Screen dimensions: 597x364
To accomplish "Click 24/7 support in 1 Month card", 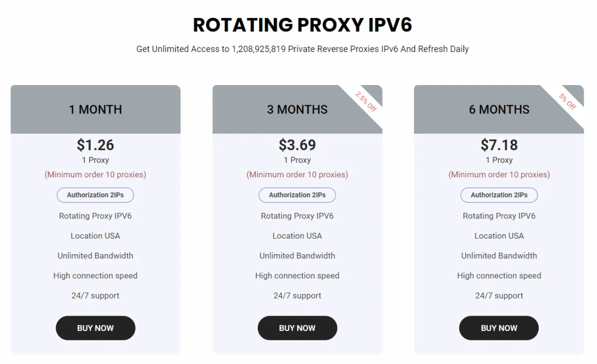I will pos(95,295).
